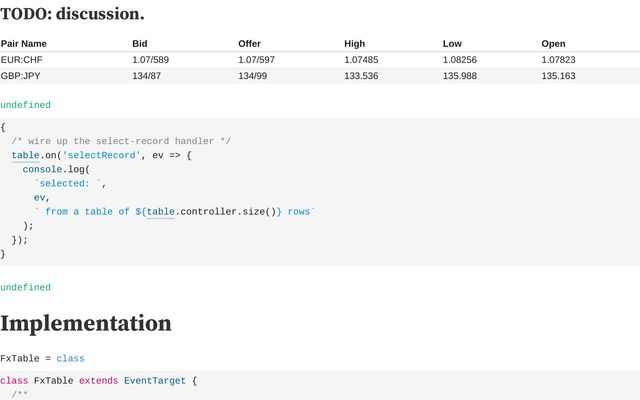
Task: Click GBP:JPY low value 135.988
Action: pyautogui.click(x=460, y=76)
